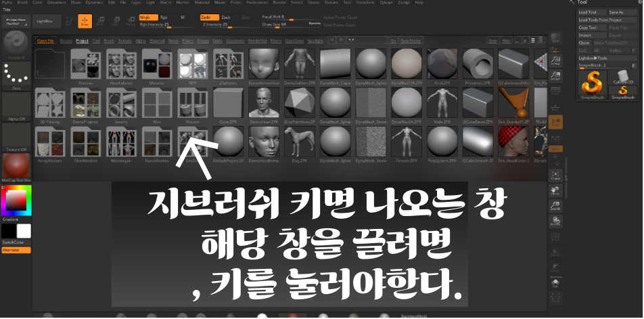Click the Local symmetry icon

point(555,122)
